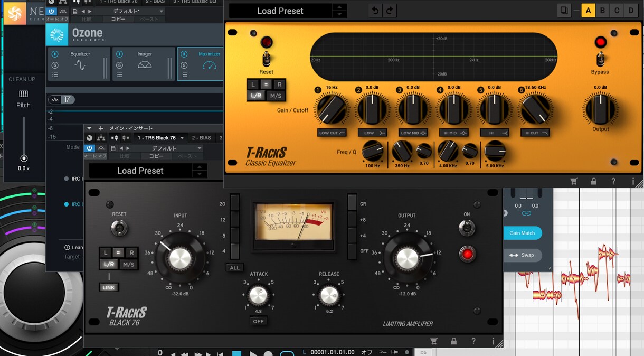Flip Black 76 RESET switch

[x=119, y=228]
